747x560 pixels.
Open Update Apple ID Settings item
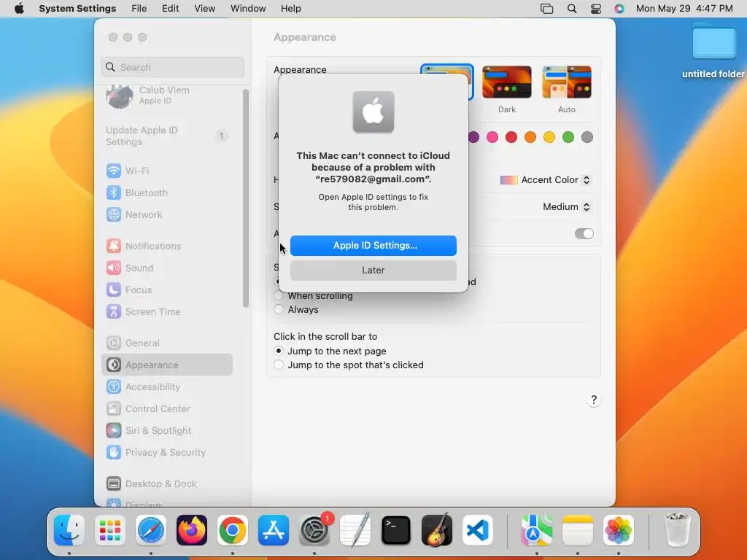167,136
